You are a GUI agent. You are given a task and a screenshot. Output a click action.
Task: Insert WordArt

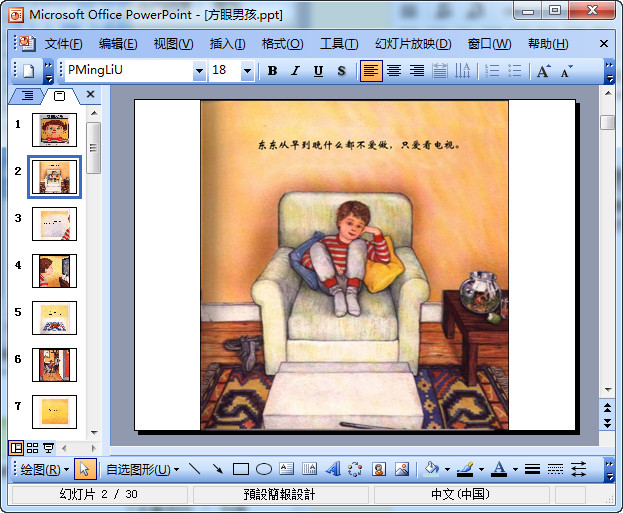pyautogui.click(x=333, y=469)
